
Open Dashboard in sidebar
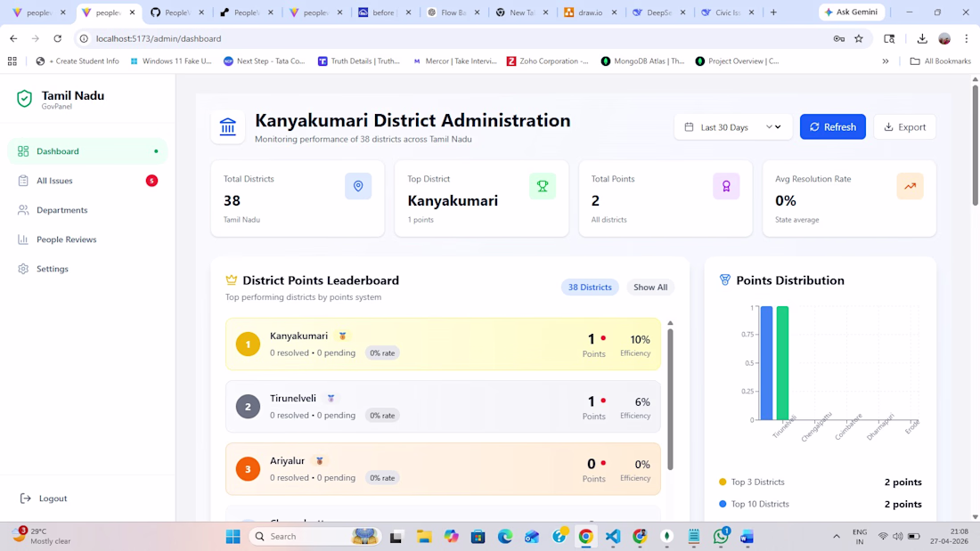(87, 151)
